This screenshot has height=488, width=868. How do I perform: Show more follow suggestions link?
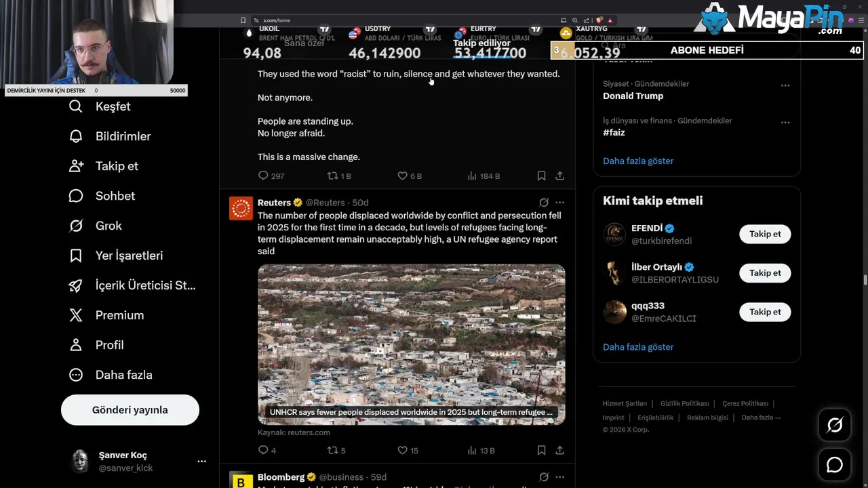(638, 347)
